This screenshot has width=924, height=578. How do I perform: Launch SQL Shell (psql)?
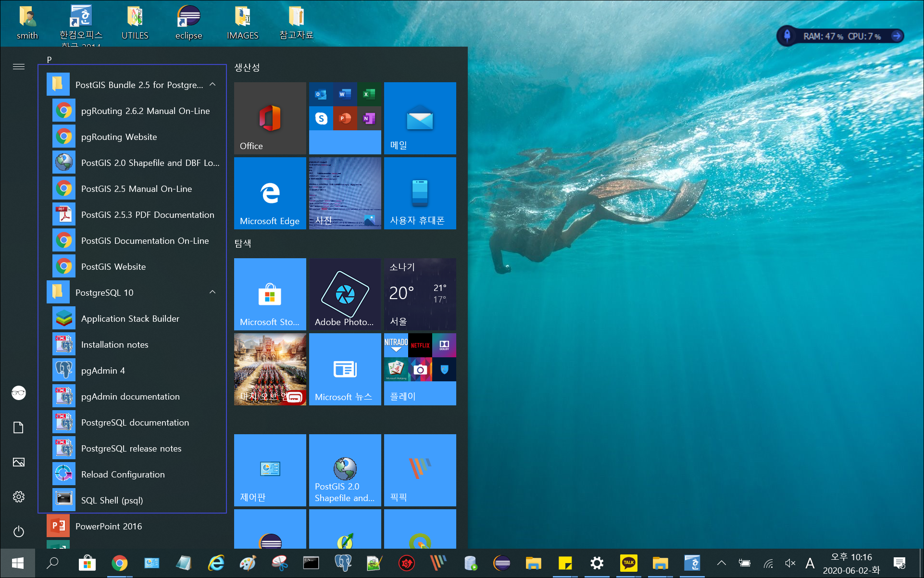point(132,501)
